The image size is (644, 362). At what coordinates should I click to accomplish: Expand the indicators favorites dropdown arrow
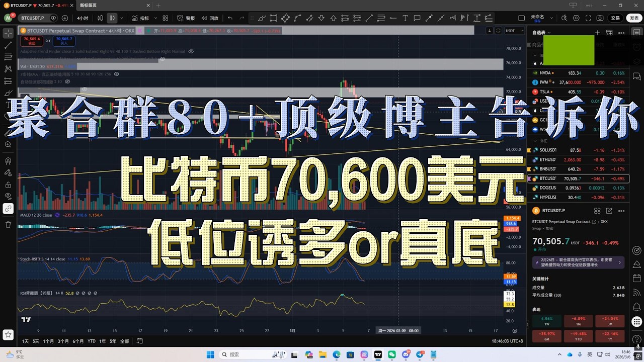(x=155, y=18)
